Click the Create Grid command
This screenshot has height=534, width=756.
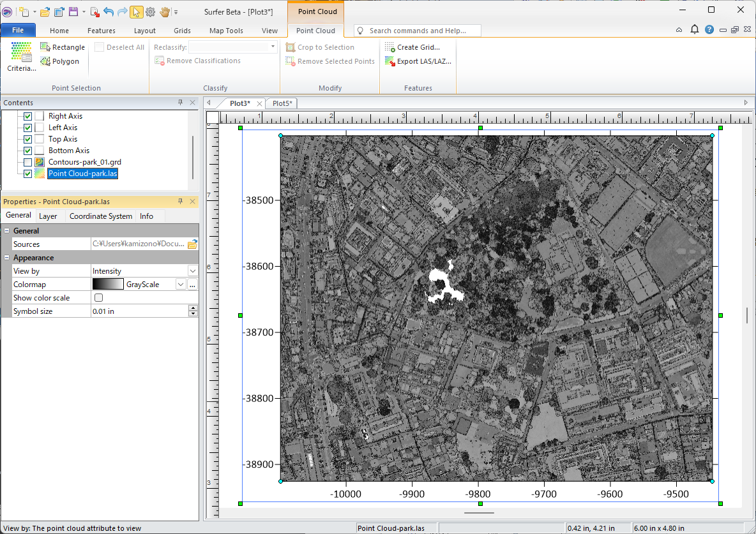(x=412, y=47)
